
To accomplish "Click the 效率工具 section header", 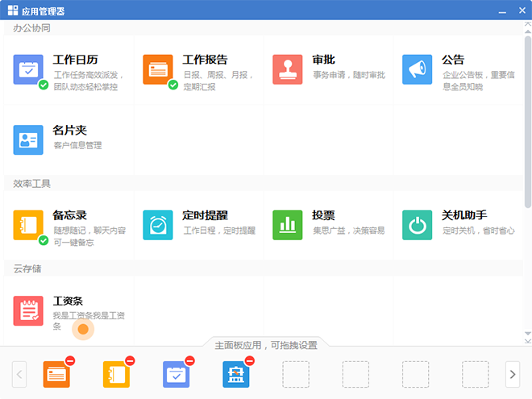I will point(31,184).
